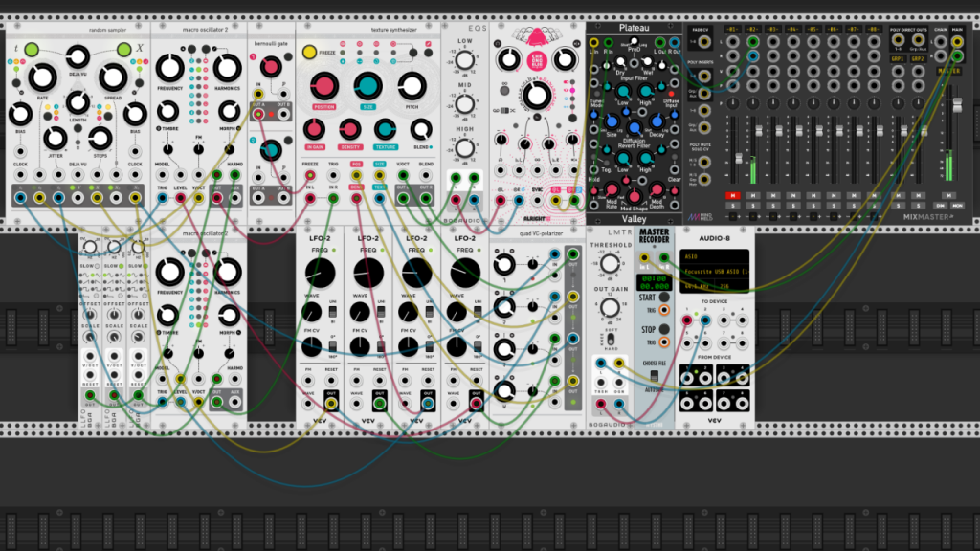Click the upper OUT A jack on bernoulli gate
This screenshot has width=980, height=551.
click(x=258, y=115)
